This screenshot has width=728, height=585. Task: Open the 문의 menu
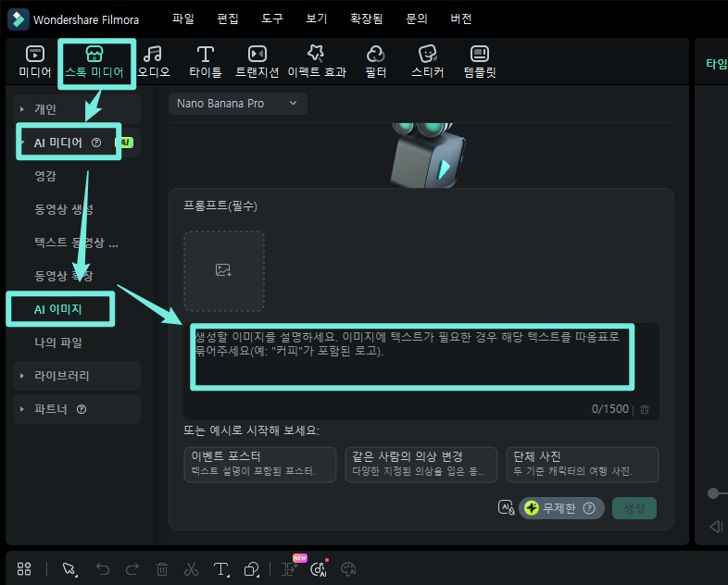417,19
